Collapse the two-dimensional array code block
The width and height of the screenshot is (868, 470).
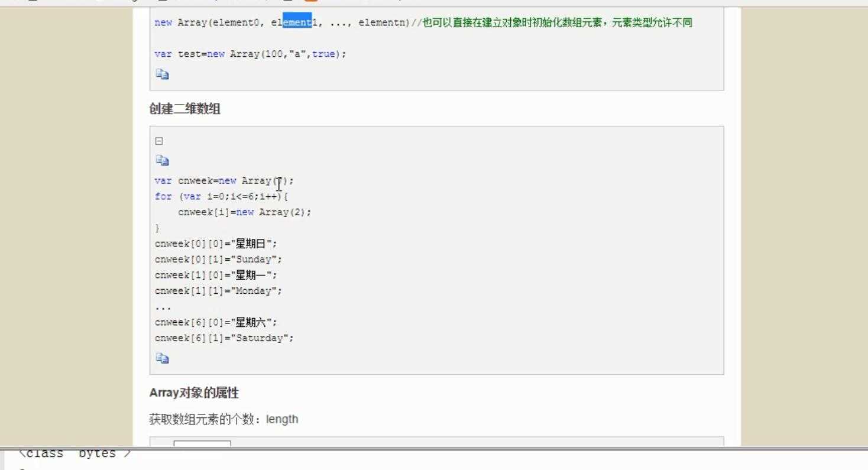tap(158, 141)
